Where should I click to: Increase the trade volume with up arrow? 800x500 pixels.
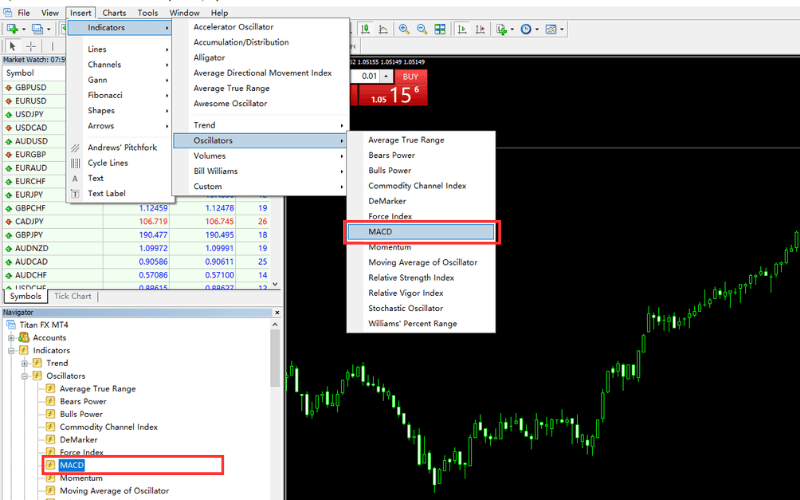point(386,76)
